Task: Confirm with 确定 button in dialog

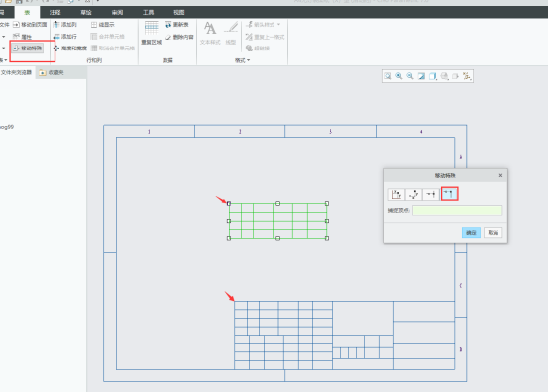Action: [471, 233]
